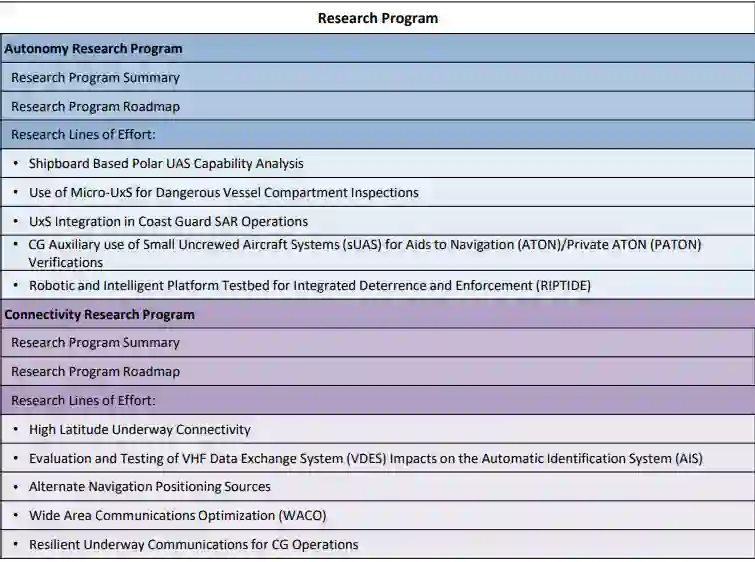This screenshot has height=562, width=755.
Task: Click the RIPTIDE Robotic and Intelligent Platform row
Action: coord(378,285)
